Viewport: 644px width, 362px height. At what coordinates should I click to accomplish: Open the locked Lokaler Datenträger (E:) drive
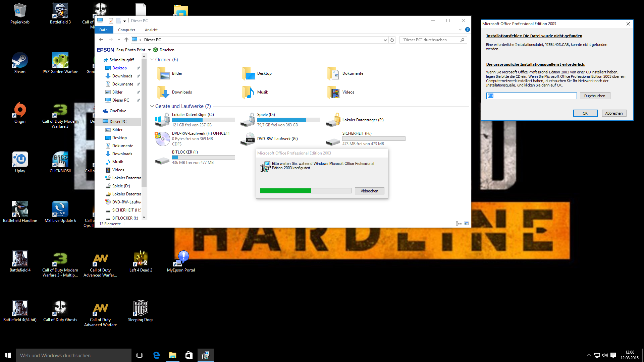point(333,120)
